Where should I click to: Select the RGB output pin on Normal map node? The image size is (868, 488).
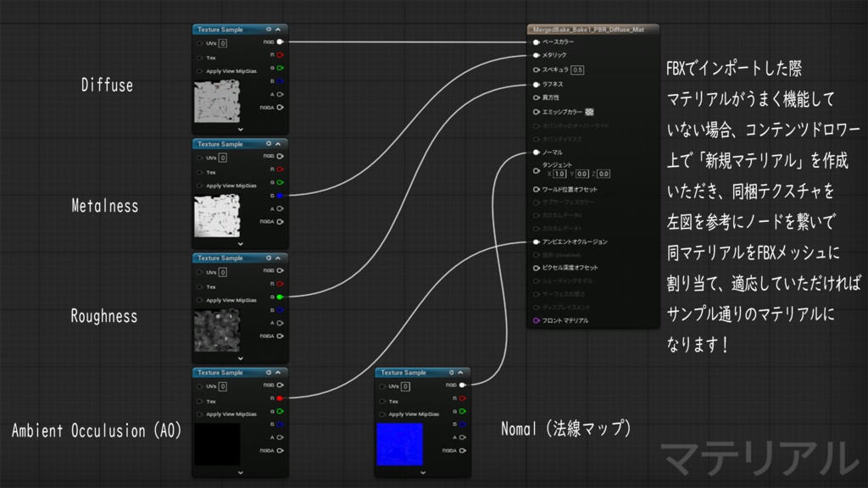point(462,383)
